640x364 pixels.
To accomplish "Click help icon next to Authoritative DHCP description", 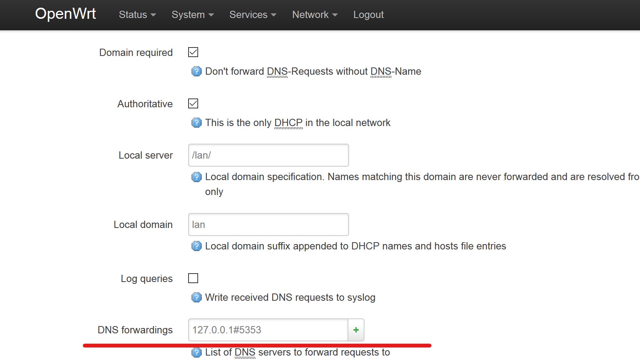I will pyautogui.click(x=196, y=123).
